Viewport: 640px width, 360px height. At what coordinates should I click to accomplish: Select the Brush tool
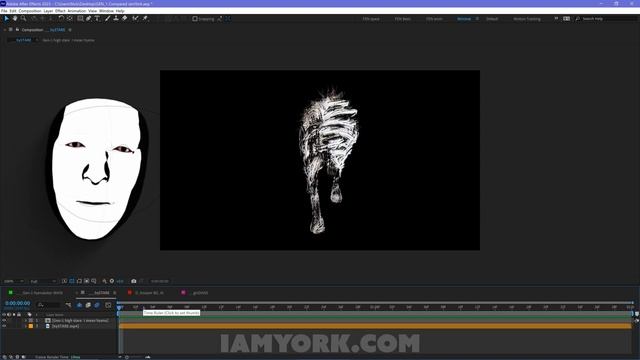pyautogui.click(x=107, y=18)
